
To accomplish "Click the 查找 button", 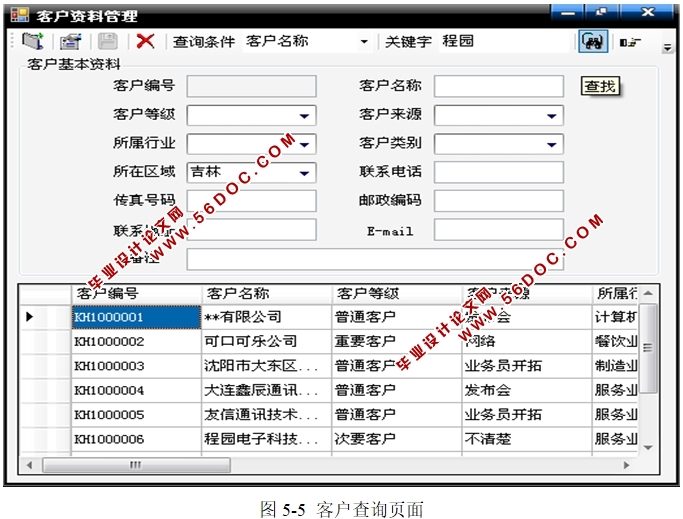I will (x=600, y=87).
